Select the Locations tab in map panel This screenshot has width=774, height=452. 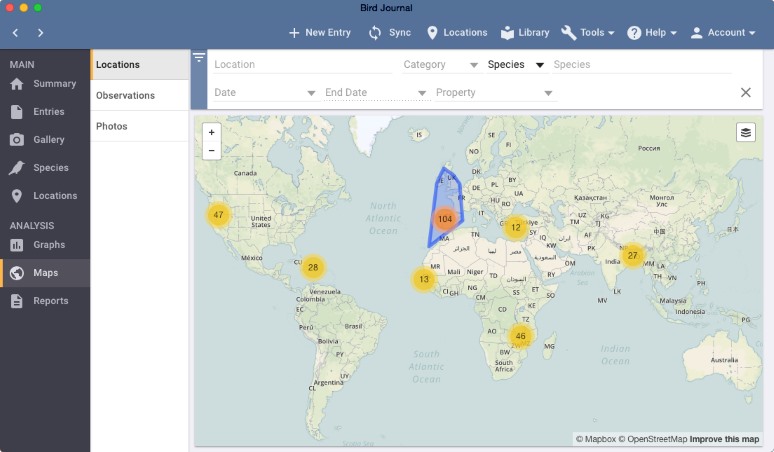[x=140, y=65]
